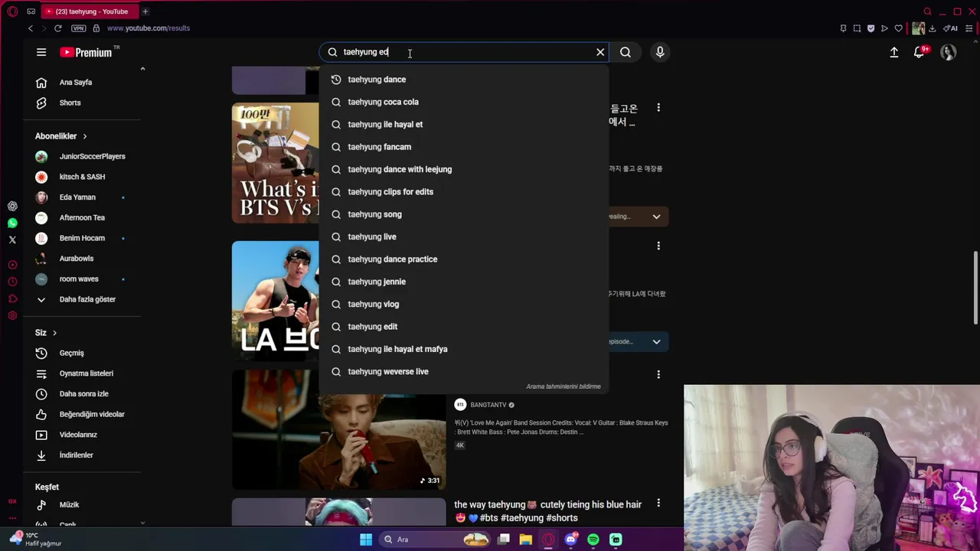Image resolution: width=980 pixels, height=551 pixels.
Task: Select suggestion 'taehyung edit'
Action: click(x=464, y=327)
